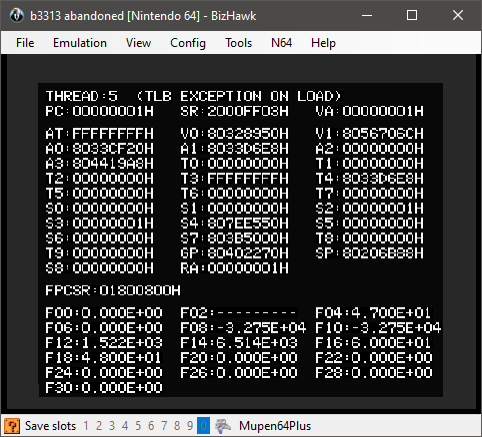Viewport: 482px width, 437px height.
Task: Click the BizHawk app icon in title bar
Action: 16,15
